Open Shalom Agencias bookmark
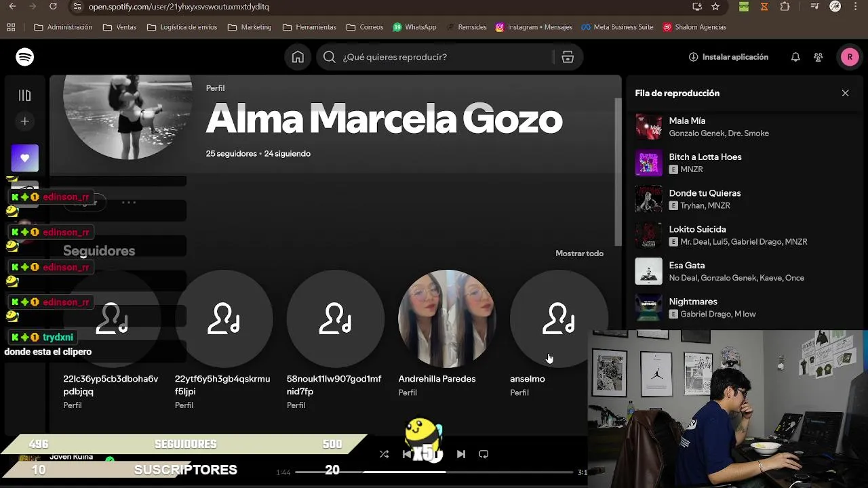Image resolution: width=868 pixels, height=488 pixels. click(695, 27)
